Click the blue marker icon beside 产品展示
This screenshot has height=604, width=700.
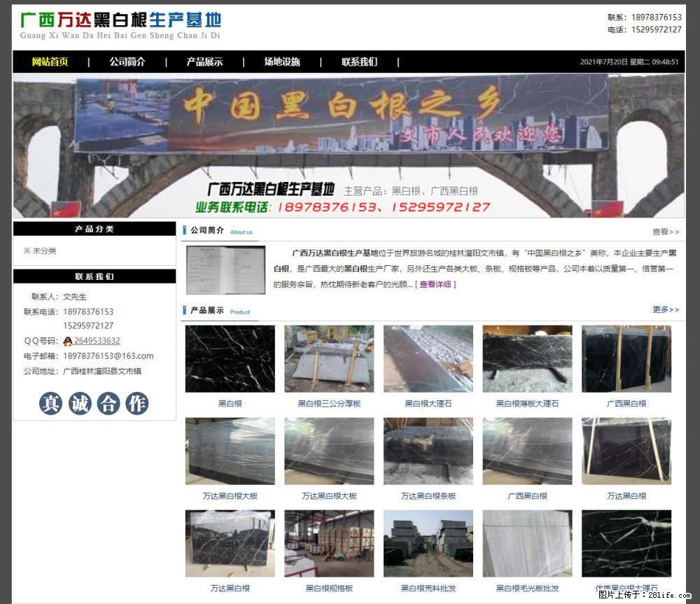[185, 311]
